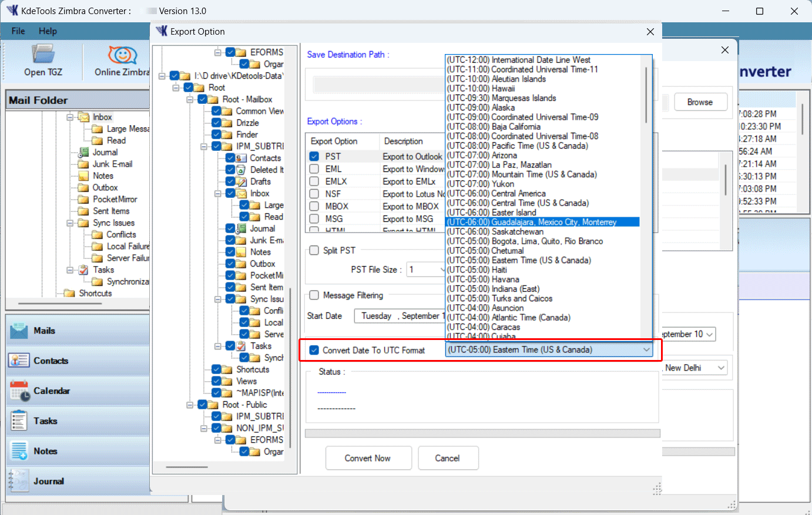
Task: Open the File menu
Action: (x=18, y=31)
